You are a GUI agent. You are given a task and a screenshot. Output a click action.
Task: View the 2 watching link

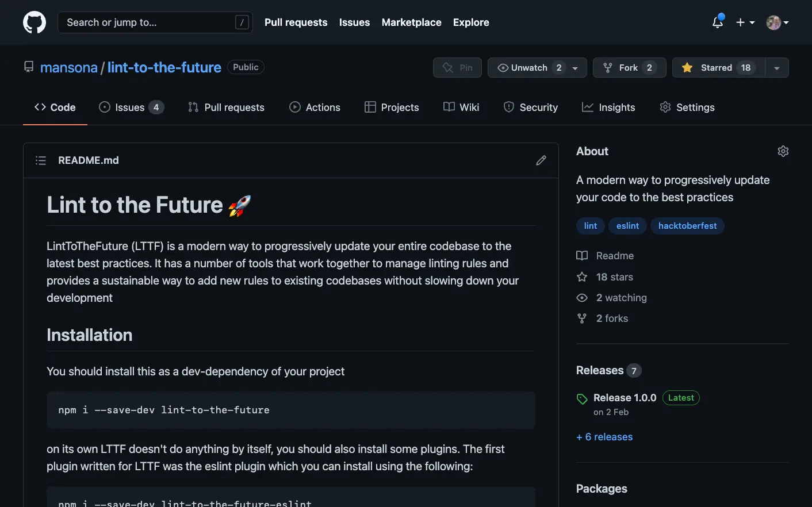(611, 298)
